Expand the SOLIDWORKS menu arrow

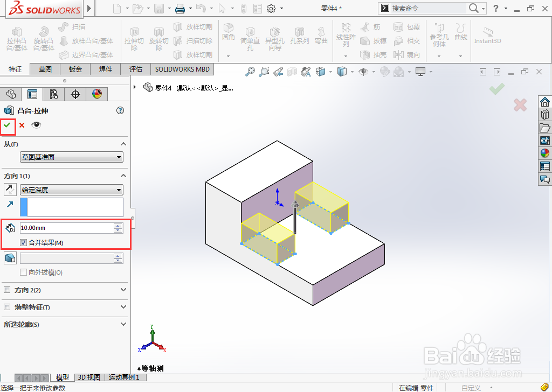click(89, 8)
